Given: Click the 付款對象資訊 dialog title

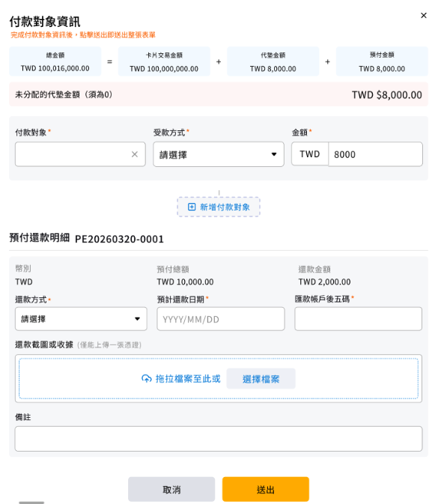Looking at the screenshot, I should click(x=45, y=22).
